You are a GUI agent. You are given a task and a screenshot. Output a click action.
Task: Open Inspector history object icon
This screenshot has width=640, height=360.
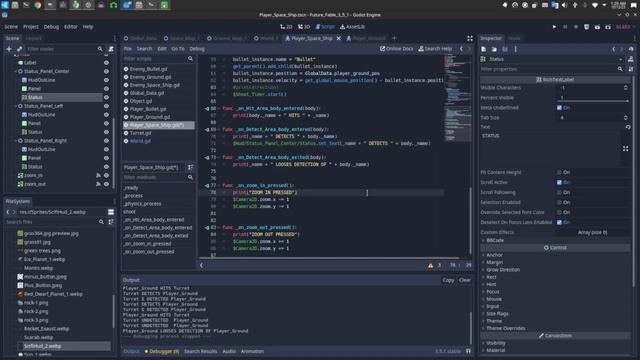pyautogui.click(x=631, y=49)
